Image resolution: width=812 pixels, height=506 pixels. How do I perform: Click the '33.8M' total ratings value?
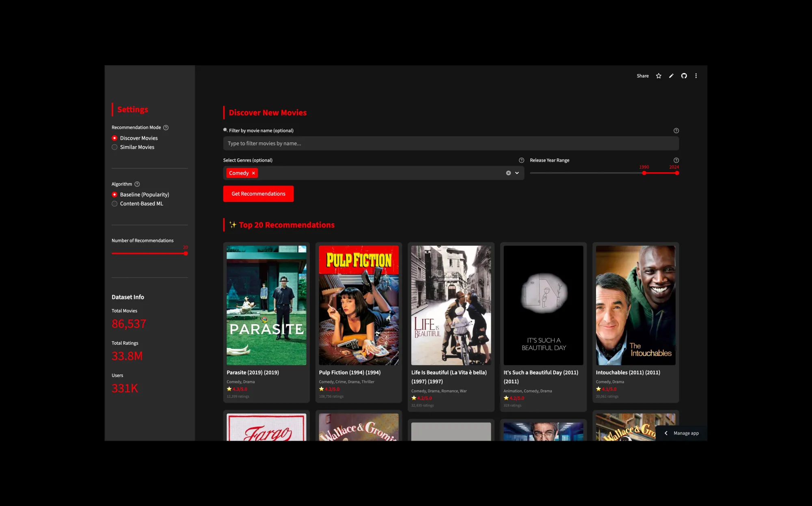[127, 356]
